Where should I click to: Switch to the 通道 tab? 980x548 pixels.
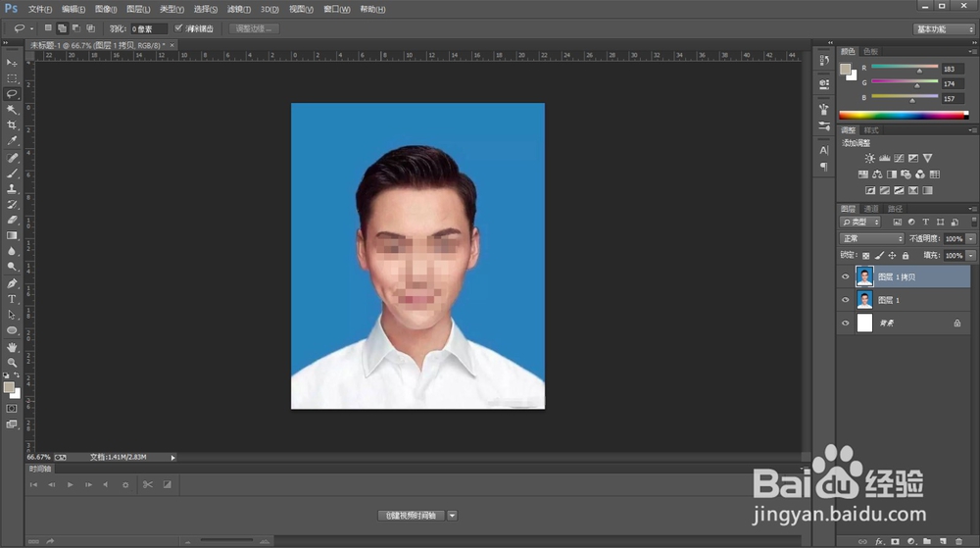coord(870,208)
